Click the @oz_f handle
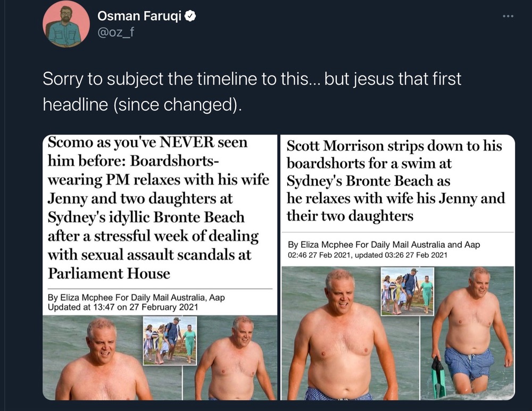Image resolution: width=532 pixels, height=411 pixels. tap(113, 35)
